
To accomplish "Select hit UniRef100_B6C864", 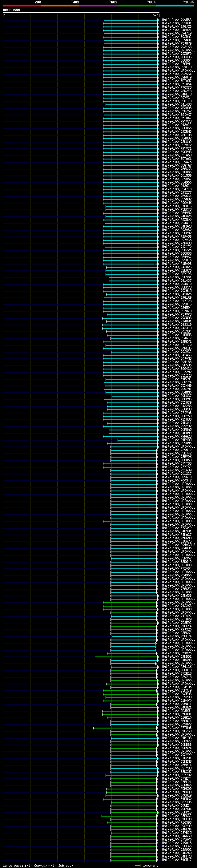I will (x=177, y=61).
